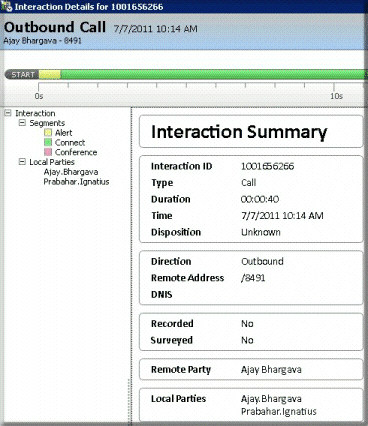Select Ajay.Bhargava under Local Parties tree
The image size is (368, 426).
pyautogui.click(x=71, y=172)
